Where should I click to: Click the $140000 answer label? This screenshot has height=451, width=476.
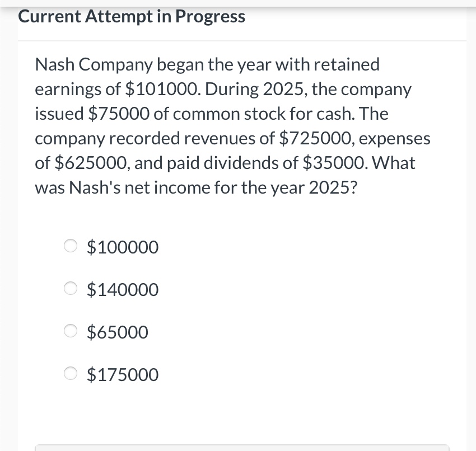tap(122, 289)
